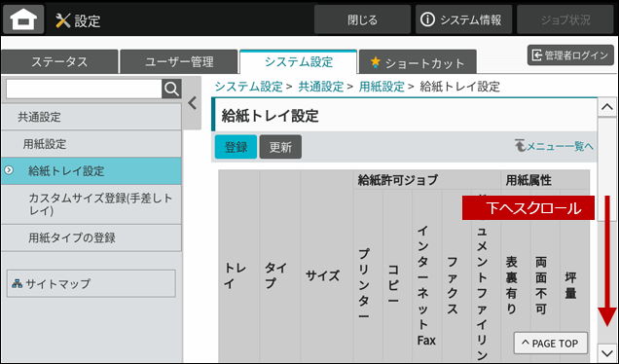Open システム情報 info button

click(x=463, y=19)
